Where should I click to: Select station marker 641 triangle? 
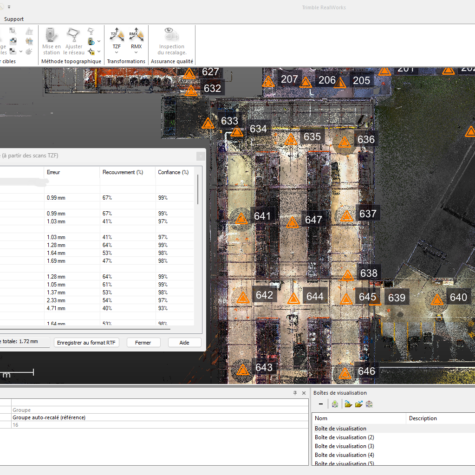(x=241, y=219)
